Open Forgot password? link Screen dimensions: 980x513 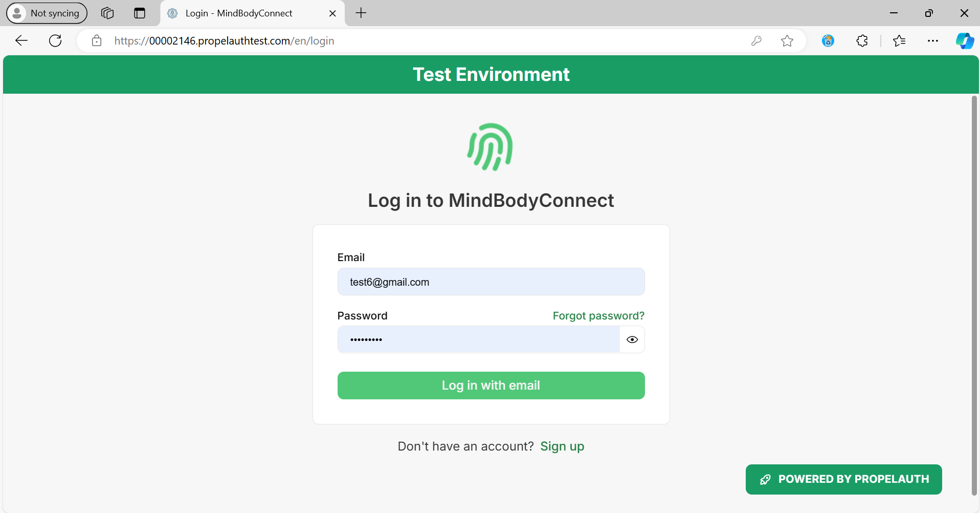coord(598,316)
